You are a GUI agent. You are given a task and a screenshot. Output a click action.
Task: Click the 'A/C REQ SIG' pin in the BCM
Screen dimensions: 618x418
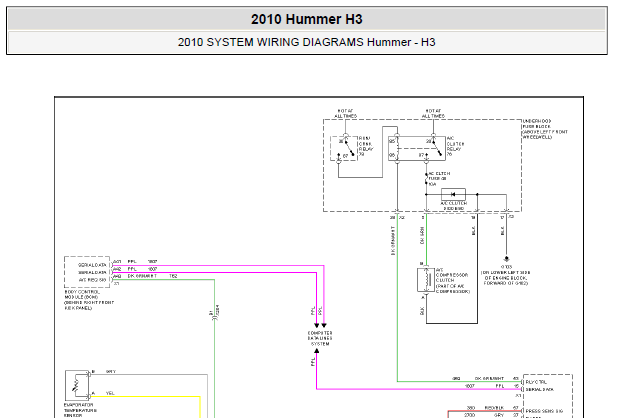[x=93, y=280]
